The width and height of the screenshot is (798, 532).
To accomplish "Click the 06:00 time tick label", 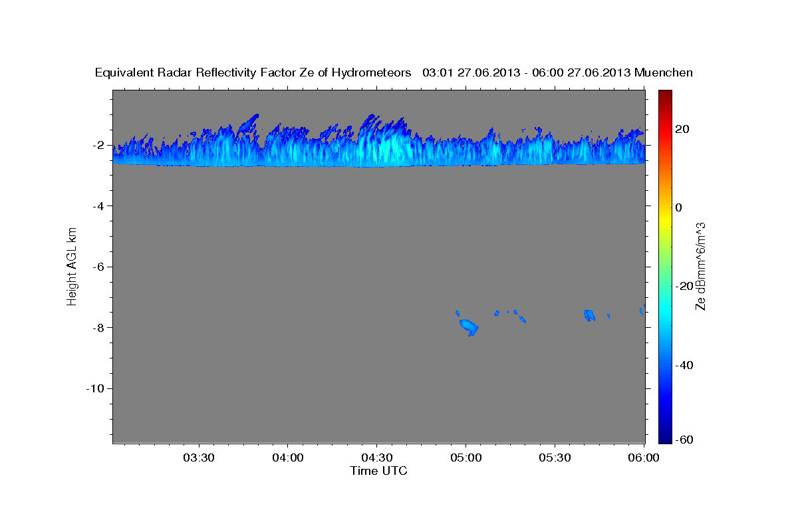I will coord(644,458).
